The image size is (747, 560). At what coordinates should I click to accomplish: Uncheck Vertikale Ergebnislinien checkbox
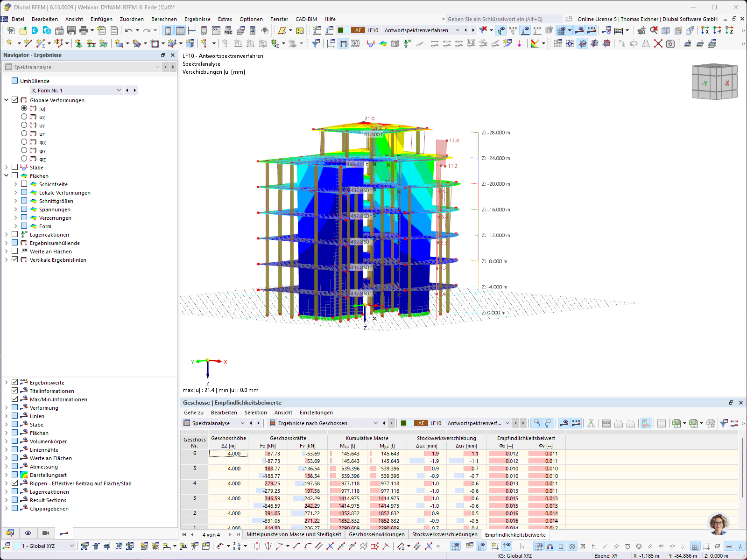[14, 259]
